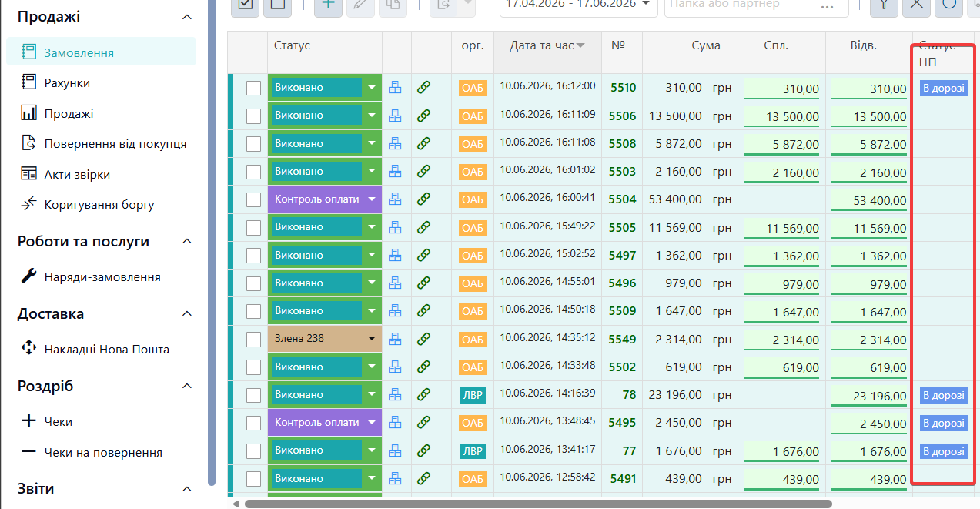
Task: Click the plus add-order toolbar icon
Action: point(329,4)
